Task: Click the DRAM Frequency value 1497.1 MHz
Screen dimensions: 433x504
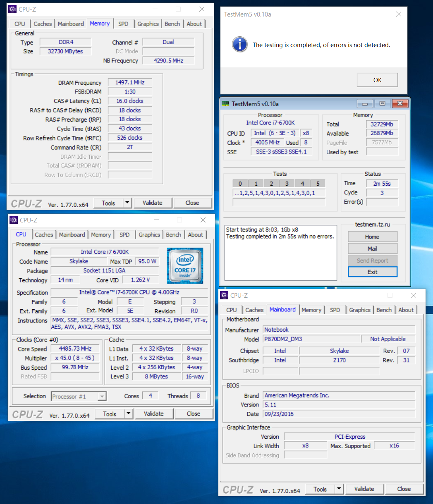Action: 130,83
